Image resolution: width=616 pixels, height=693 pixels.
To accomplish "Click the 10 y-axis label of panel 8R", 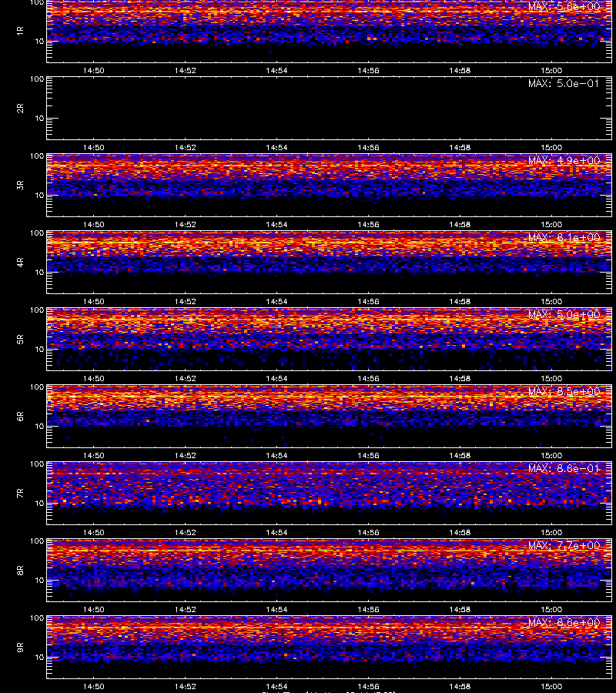I will click(39, 581).
